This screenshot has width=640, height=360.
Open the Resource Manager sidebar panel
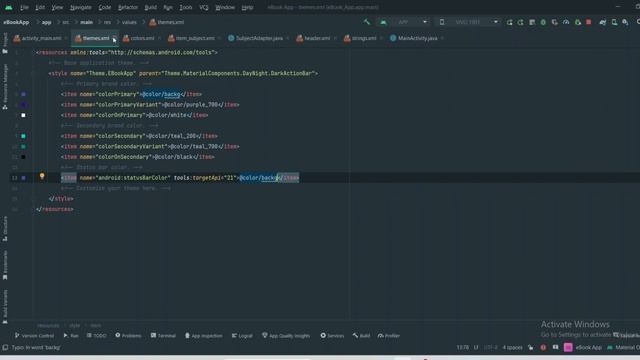click(x=5, y=87)
